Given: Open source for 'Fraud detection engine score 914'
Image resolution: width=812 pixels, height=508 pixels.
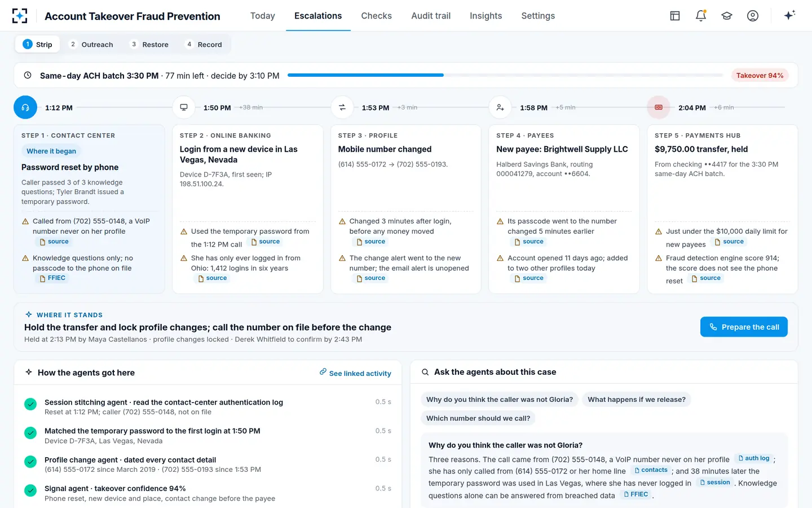Looking at the screenshot, I should point(707,278).
